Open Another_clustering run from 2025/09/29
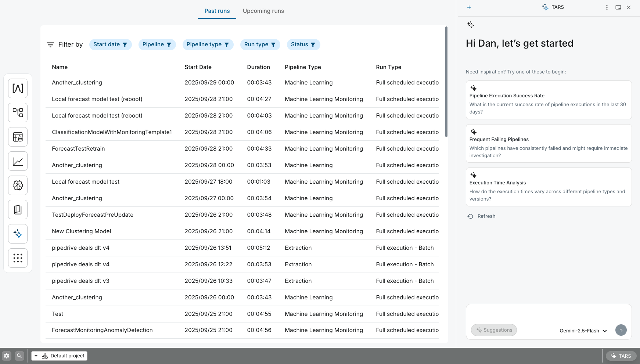640x364 pixels. (242, 83)
